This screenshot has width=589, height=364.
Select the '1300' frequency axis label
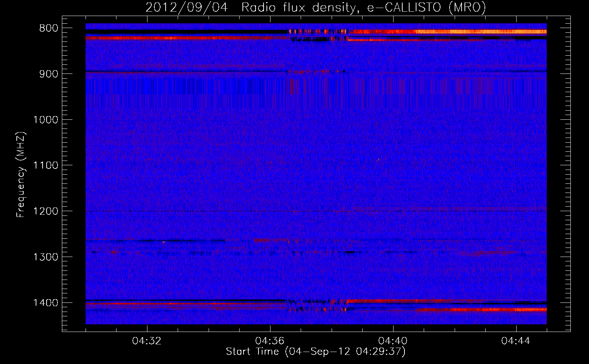coord(46,257)
